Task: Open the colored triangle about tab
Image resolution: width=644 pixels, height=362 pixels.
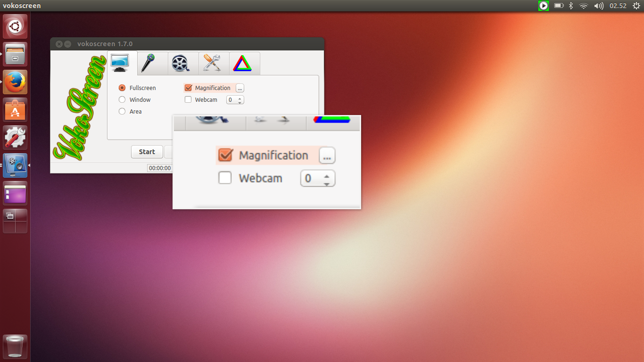Action: click(x=244, y=63)
